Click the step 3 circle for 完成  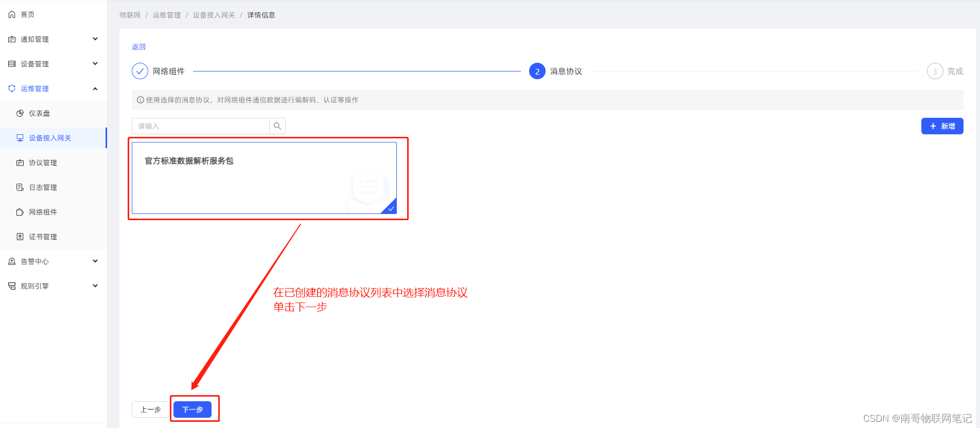[x=935, y=71]
